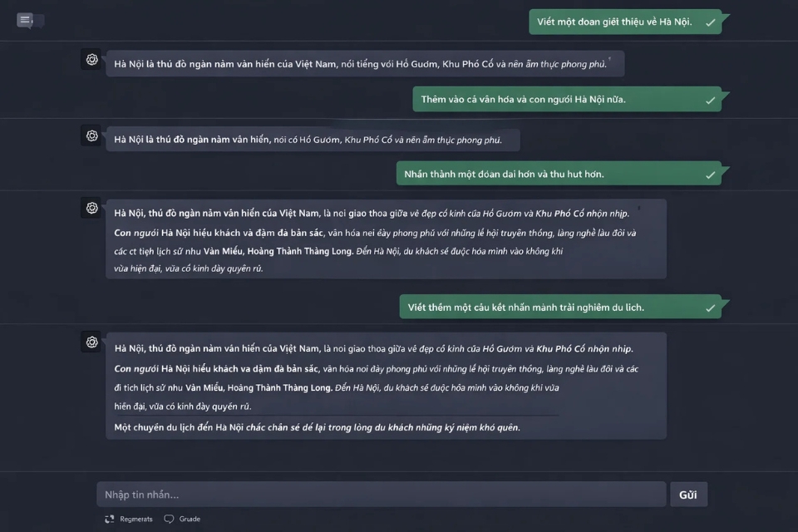Click the Regenerate button below the input
This screenshot has height=532, width=798.
(129, 519)
